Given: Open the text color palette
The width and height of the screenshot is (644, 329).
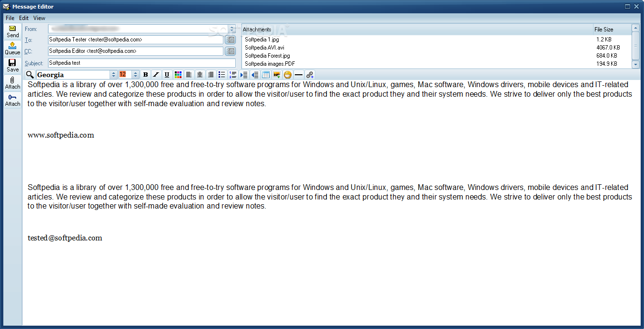Looking at the screenshot, I should (178, 75).
